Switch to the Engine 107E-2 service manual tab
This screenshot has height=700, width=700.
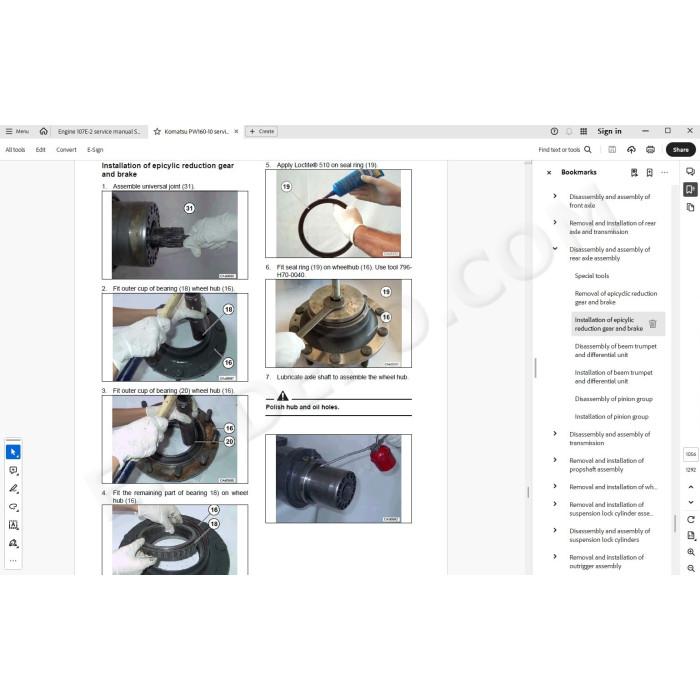click(x=99, y=131)
